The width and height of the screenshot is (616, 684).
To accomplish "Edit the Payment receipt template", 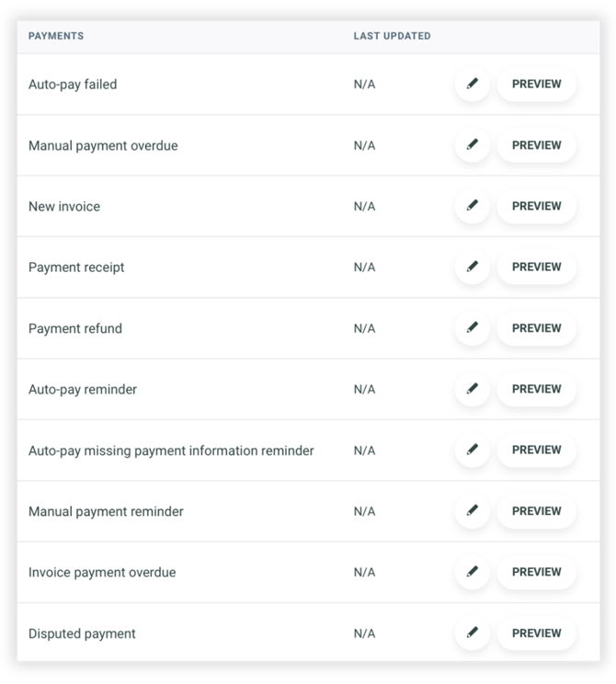I will pos(472,267).
